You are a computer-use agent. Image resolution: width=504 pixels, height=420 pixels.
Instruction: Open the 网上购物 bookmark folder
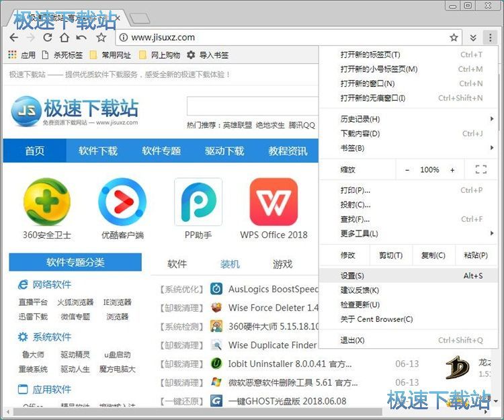pos(159,55)
